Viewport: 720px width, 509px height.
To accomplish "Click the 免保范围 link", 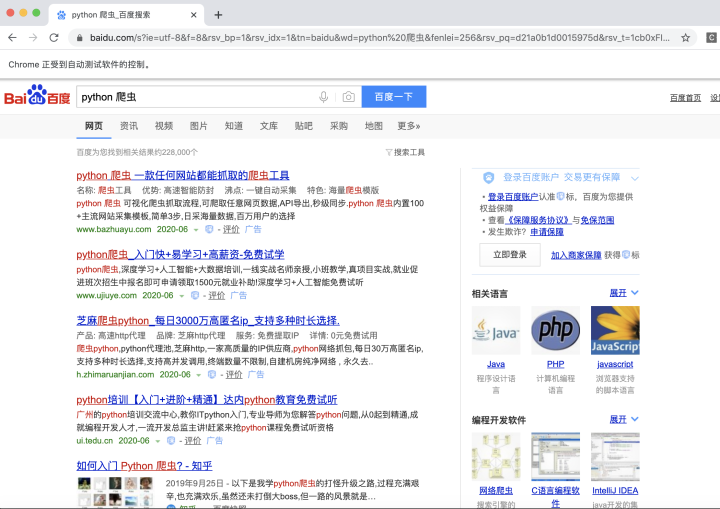I will pos(597,220).
